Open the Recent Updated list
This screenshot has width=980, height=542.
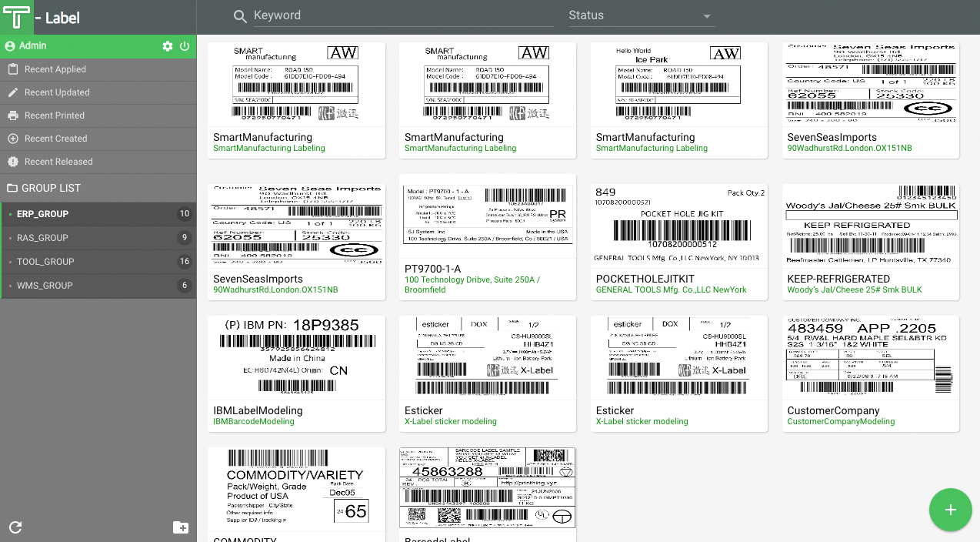pyautogui.click(x=98, y=92)
